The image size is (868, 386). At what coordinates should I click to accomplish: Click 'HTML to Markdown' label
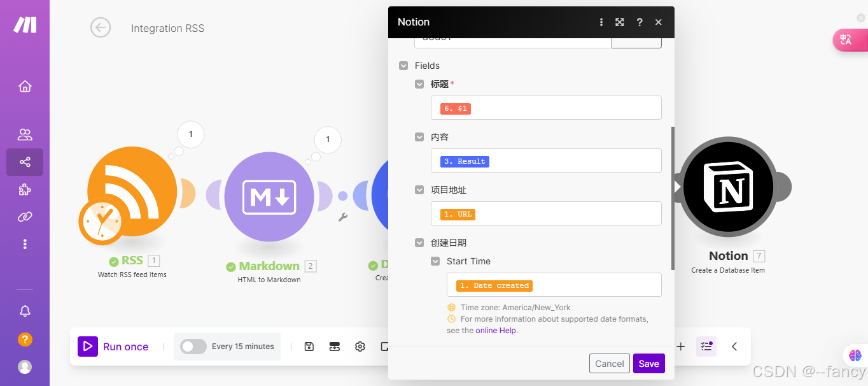[269, 280]
